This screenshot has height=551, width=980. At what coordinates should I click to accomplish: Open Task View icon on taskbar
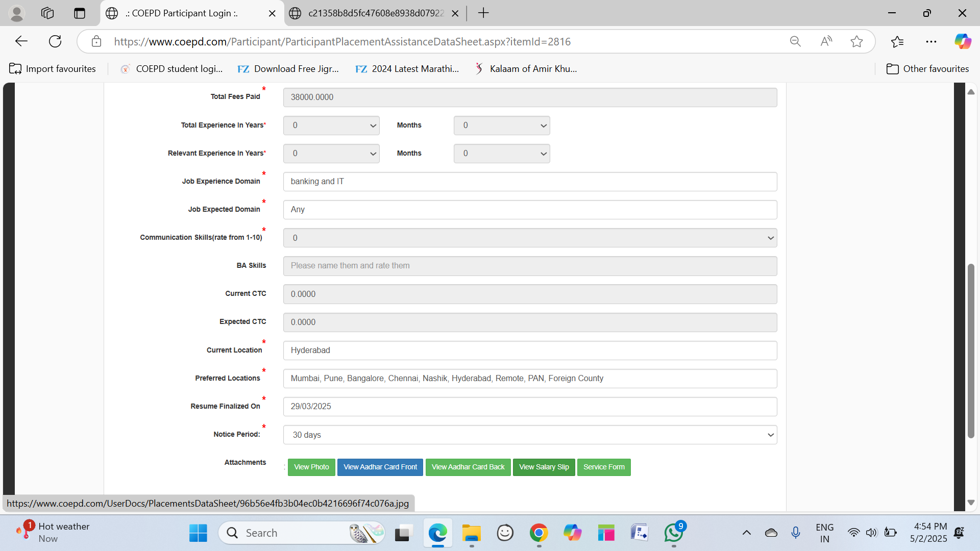(403, 533)
